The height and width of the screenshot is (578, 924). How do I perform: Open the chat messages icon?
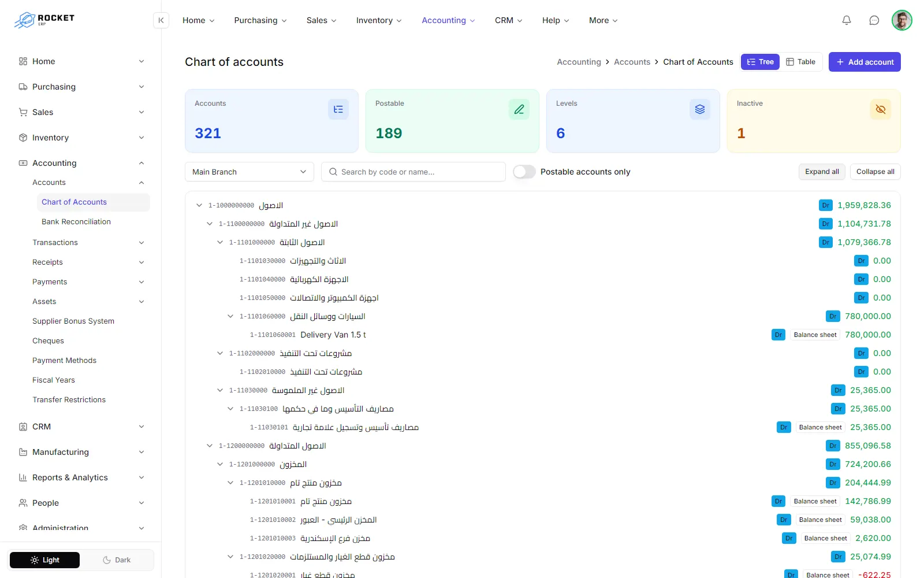click(874, 20)
